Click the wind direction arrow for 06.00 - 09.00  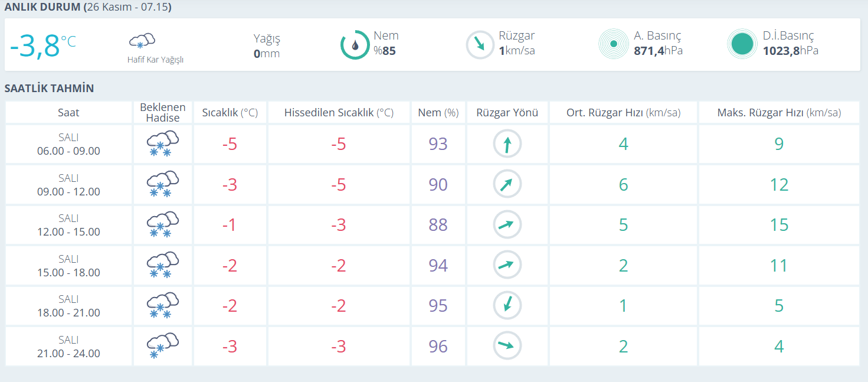point(507,144)
